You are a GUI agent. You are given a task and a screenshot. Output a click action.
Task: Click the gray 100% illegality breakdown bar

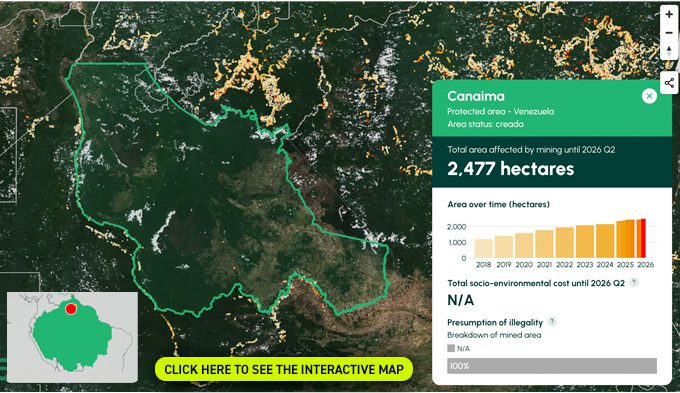click(x=552, y=366)
